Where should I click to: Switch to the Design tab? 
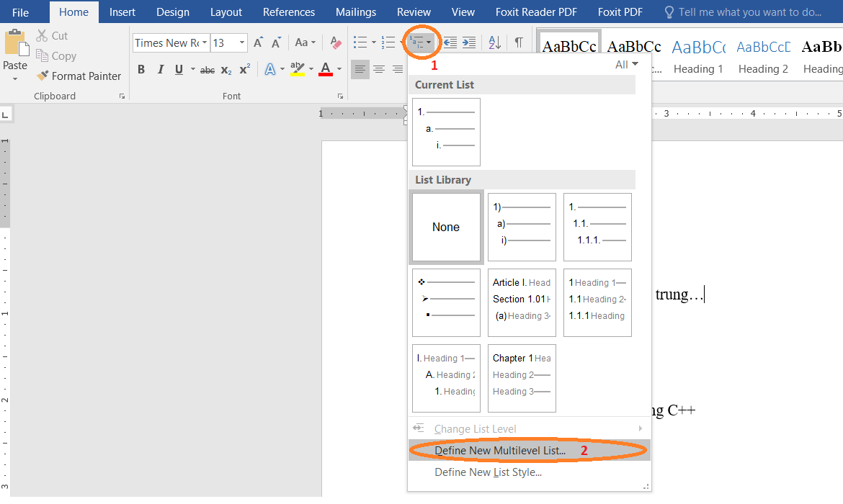click(x=173, y=12)
